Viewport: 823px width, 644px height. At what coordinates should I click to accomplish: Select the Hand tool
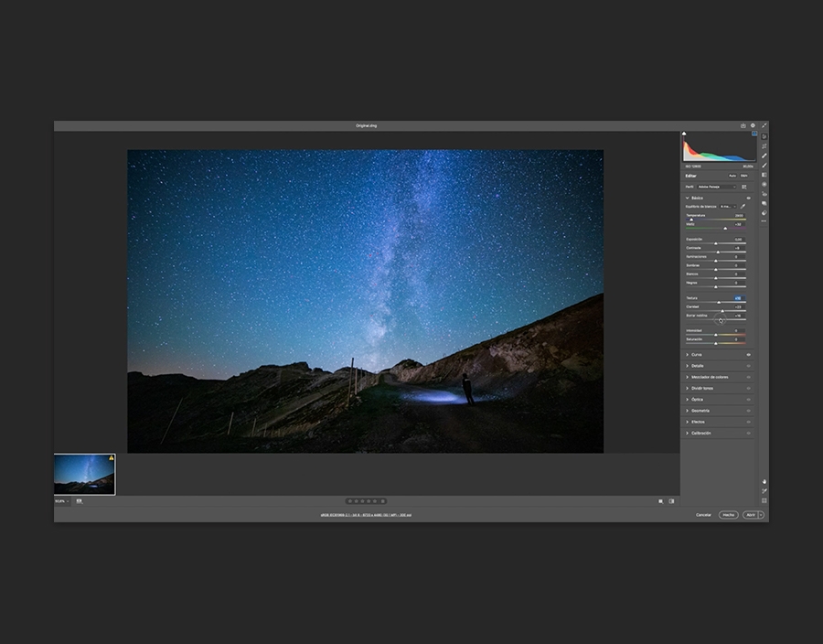(x=764, y=481)
